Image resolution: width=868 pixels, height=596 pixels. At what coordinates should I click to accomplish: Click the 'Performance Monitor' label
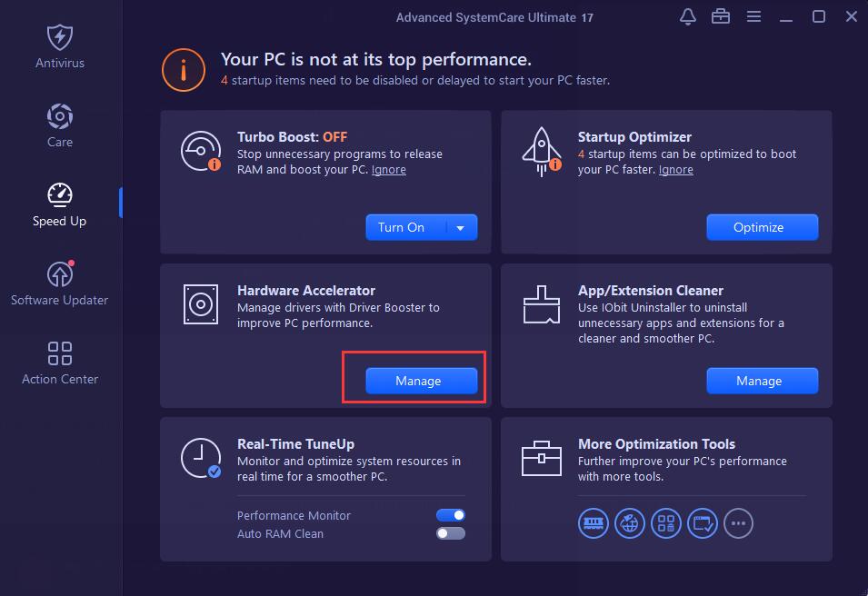(294, 515)
